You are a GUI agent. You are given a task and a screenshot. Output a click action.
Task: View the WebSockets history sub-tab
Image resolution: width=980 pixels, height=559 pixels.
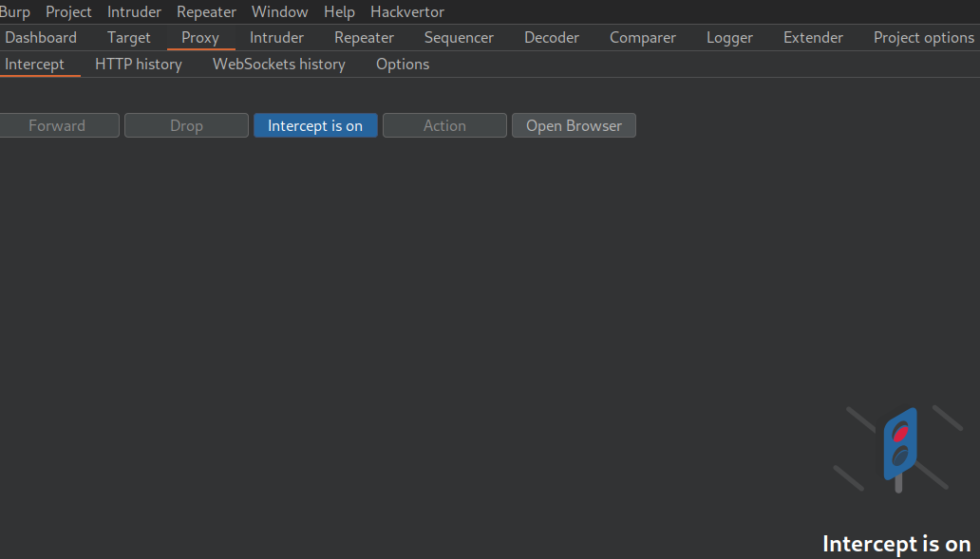278,64
